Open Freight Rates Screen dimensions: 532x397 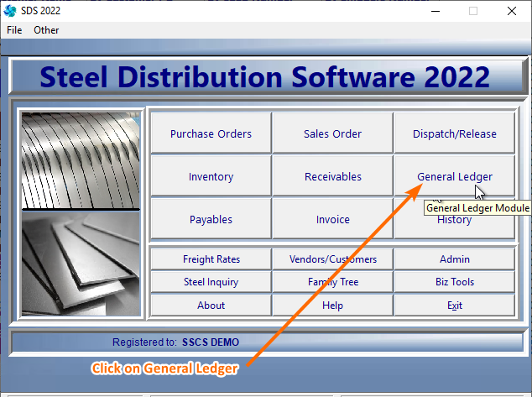(x=211, y=259)
